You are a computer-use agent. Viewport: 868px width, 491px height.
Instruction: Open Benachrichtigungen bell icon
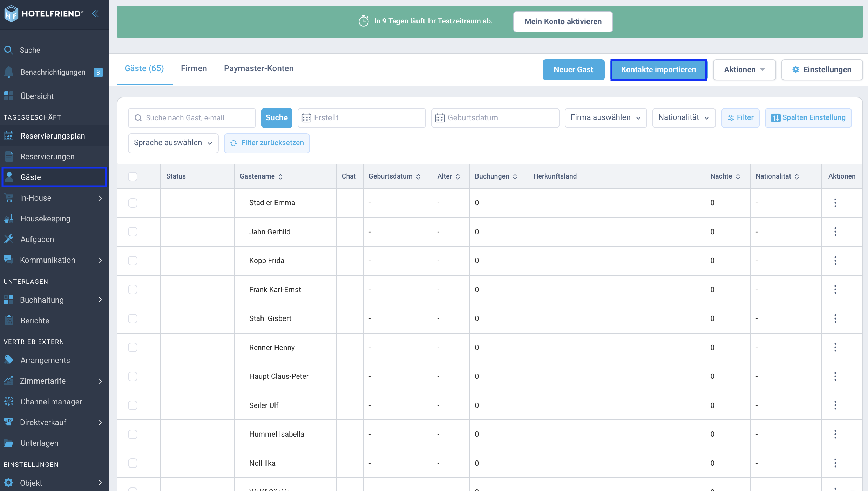pyautogui.click(x=9, y=72)
